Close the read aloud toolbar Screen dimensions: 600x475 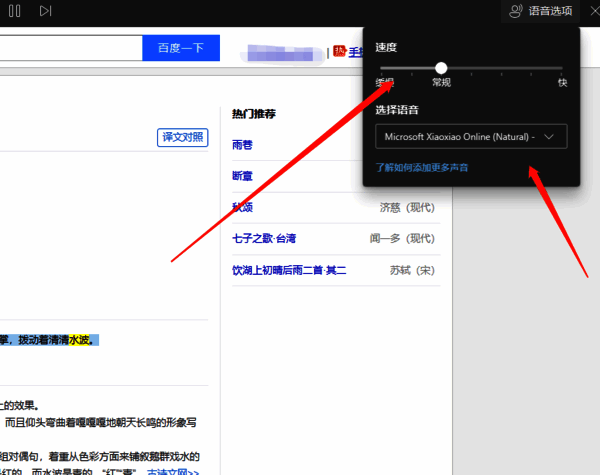[x=595, y=11]
